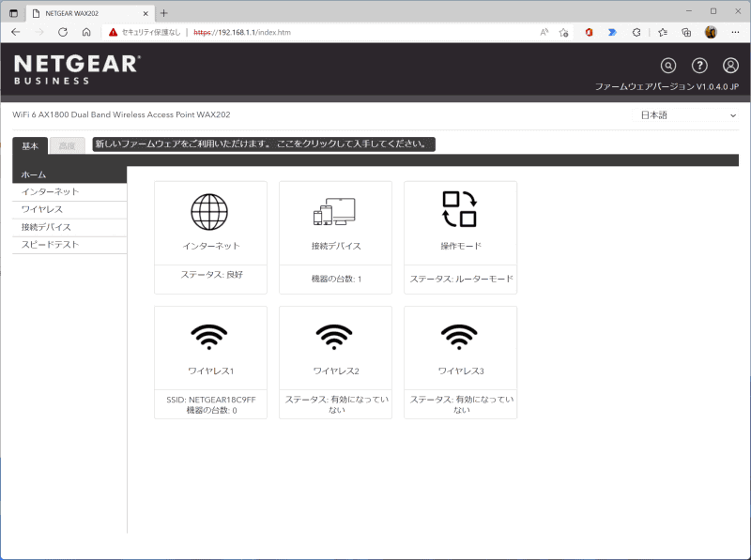
Task: Open the search icon in NETGEAR header
Action: 668,65
